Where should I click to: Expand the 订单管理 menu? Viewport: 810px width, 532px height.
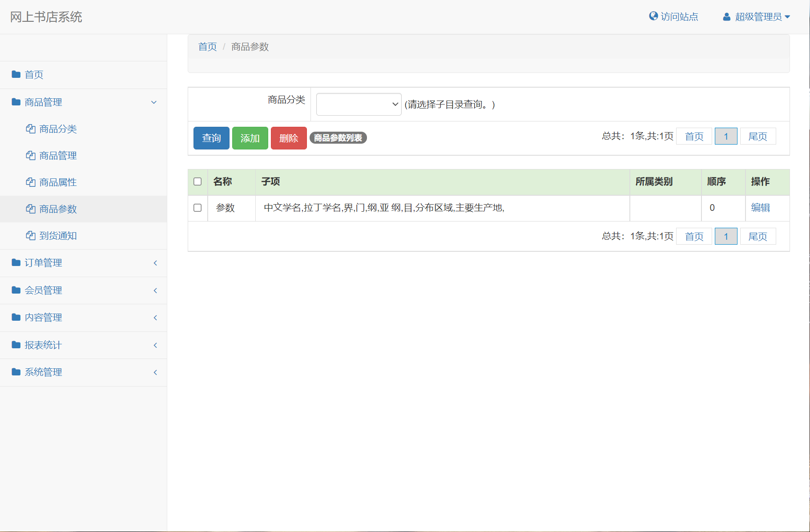44,263
